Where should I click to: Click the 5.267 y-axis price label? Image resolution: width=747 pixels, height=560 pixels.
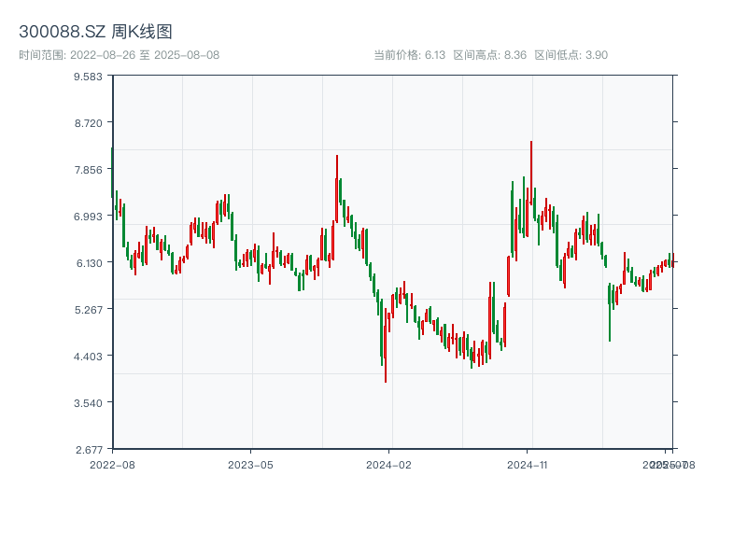(x=88, y=310)
